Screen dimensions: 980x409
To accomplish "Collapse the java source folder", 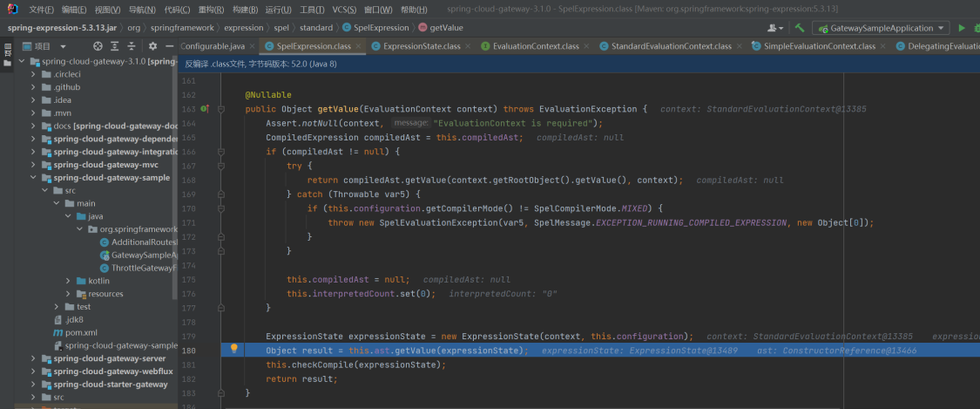I will pyautogui.click(x=67, y=216).
